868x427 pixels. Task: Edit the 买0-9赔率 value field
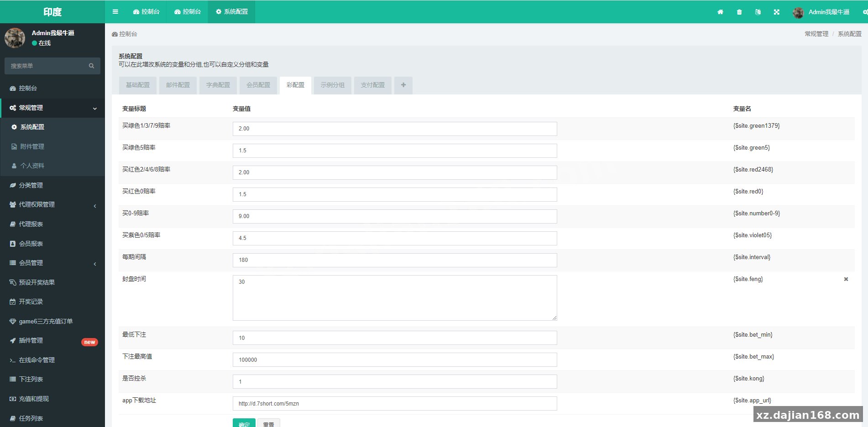coord(395,216)
